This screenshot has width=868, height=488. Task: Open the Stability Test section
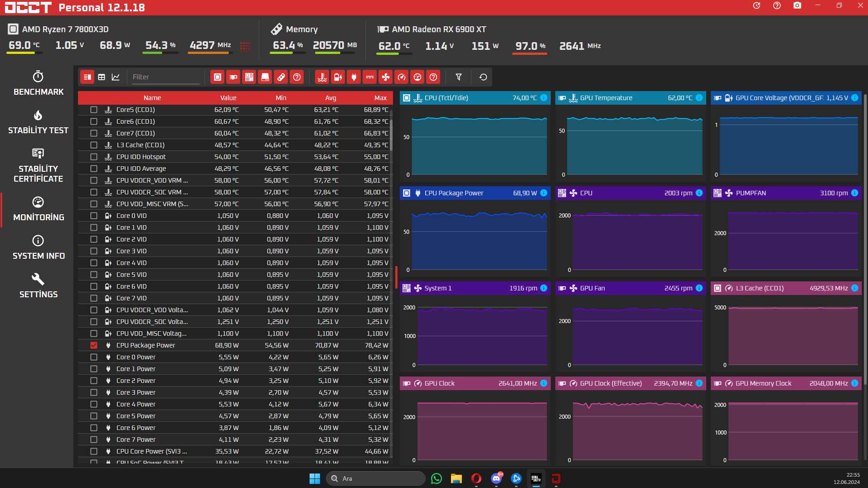(38, 122)
